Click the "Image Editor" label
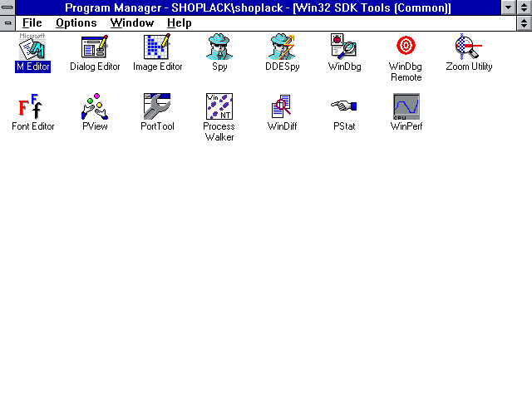The image size is (532, 399). pos(157,66)
